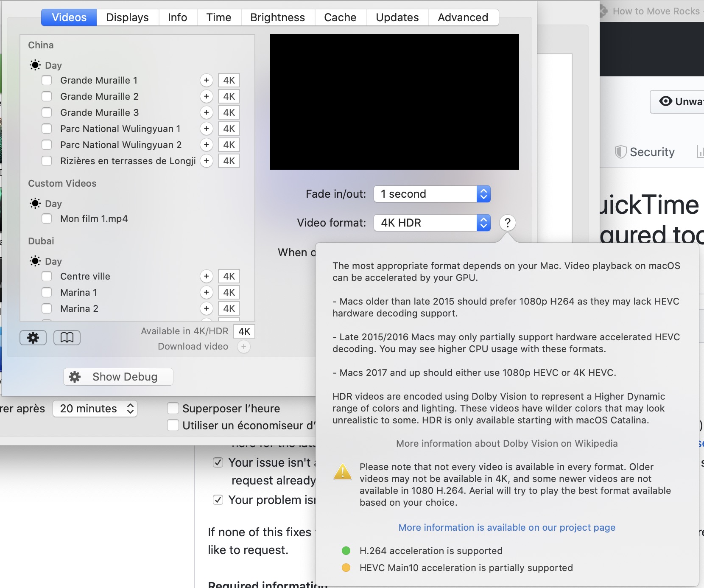Click the Show Debug button

(x=118, y=377)
